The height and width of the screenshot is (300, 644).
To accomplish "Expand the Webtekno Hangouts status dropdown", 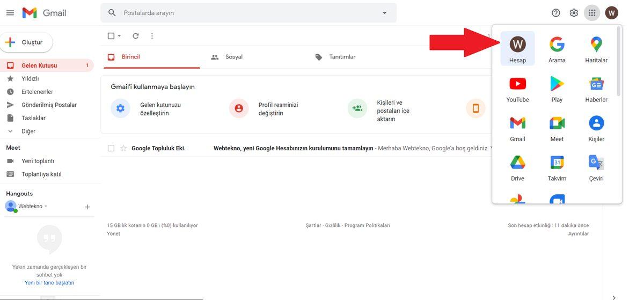I will point(46,207).
